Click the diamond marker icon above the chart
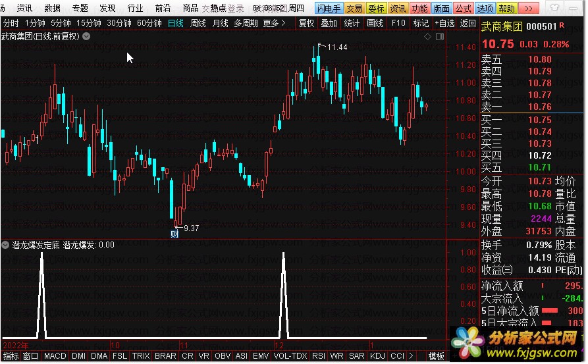The image size is (588, 364). click(427, 36)
